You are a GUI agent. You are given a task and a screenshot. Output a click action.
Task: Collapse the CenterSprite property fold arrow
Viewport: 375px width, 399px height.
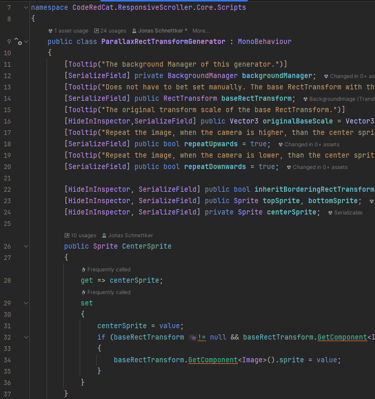point(26,246)
